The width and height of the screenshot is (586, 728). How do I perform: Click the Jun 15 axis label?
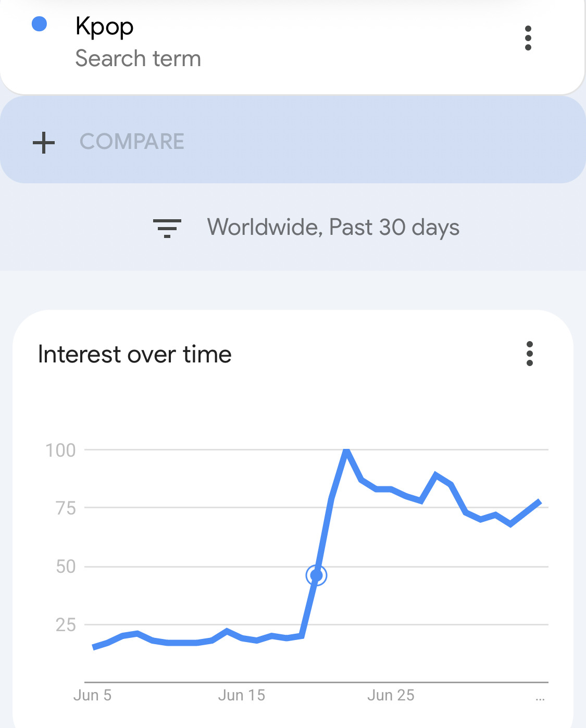[x=242, y=695]
